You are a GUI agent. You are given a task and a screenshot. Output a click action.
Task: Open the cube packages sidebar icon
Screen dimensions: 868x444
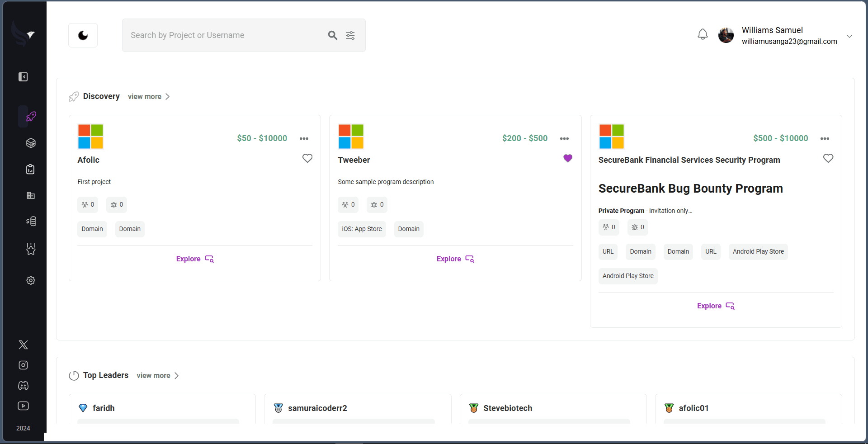pos(31,143)
